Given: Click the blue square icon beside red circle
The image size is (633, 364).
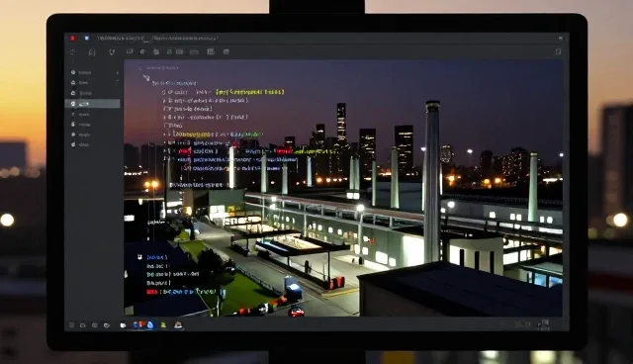Looking at the screenshot, I should pos(86,38).
